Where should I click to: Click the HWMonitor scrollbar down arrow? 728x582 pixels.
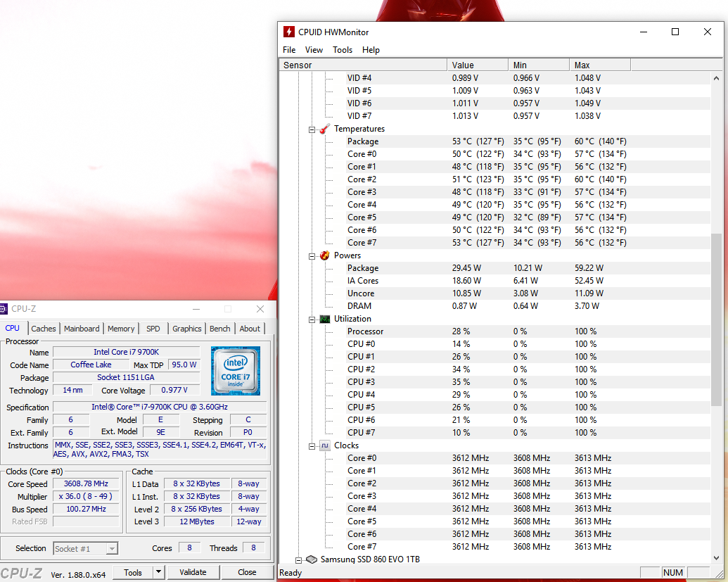pos(716,558)
